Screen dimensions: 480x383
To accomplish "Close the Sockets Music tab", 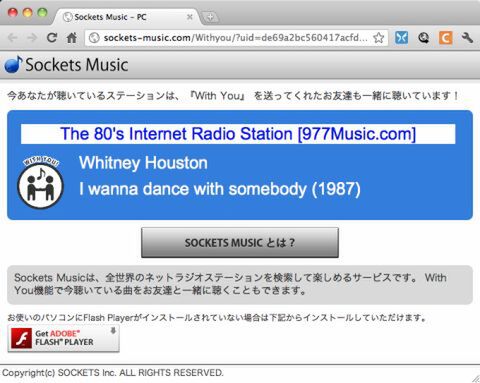I will (x=190, y=17).
